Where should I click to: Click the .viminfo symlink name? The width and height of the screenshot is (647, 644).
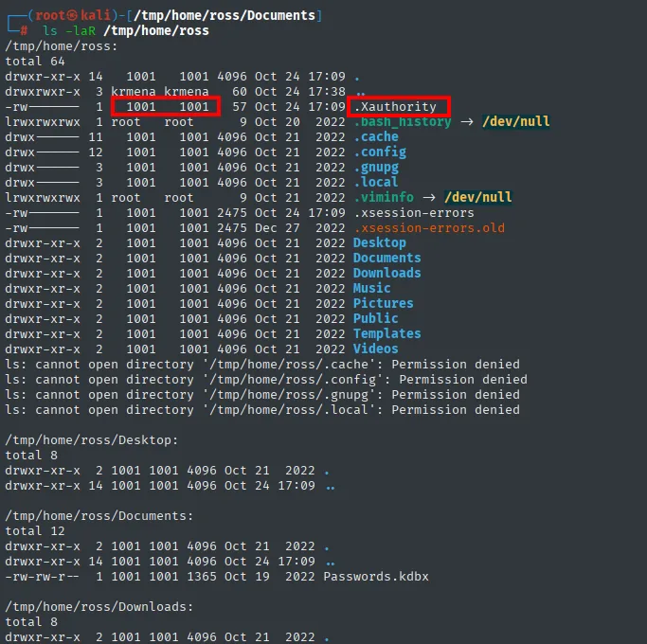pyautogui.click(x=384, y=198)
